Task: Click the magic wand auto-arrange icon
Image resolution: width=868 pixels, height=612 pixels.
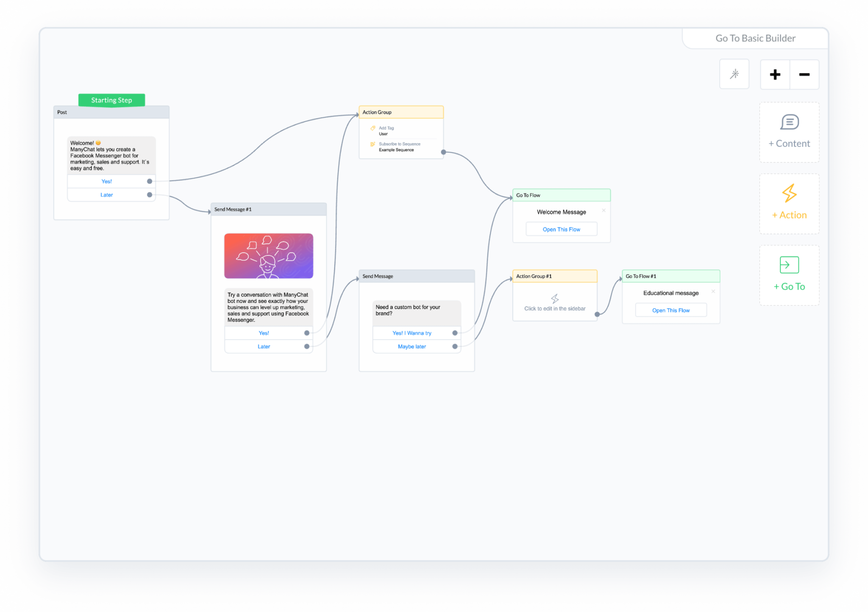Action: 734,74
